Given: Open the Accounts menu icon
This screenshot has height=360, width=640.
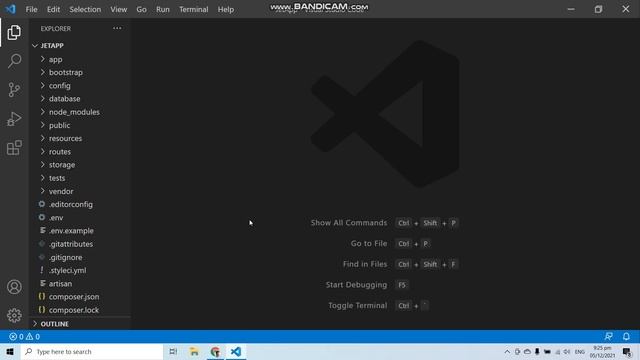Looking at the screenshot, I should 14,287.
